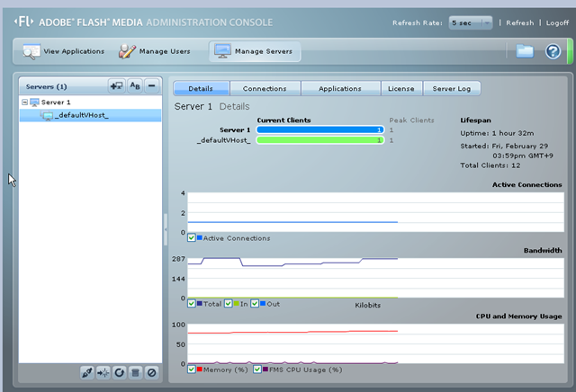Click the CPU and Memory Usage graph
Viewport: 576px width, 392px height.
click(376, 343)
